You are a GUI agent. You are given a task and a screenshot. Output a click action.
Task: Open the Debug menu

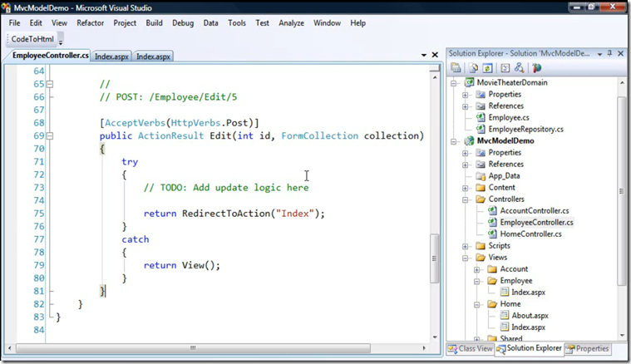183,23
